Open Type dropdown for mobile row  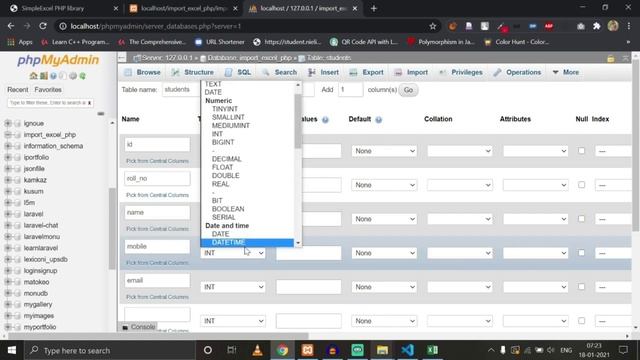click(x=233, y=253)
